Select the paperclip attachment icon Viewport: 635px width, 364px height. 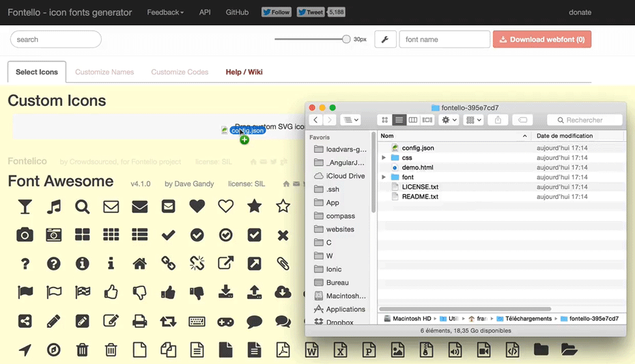point(283,264)
